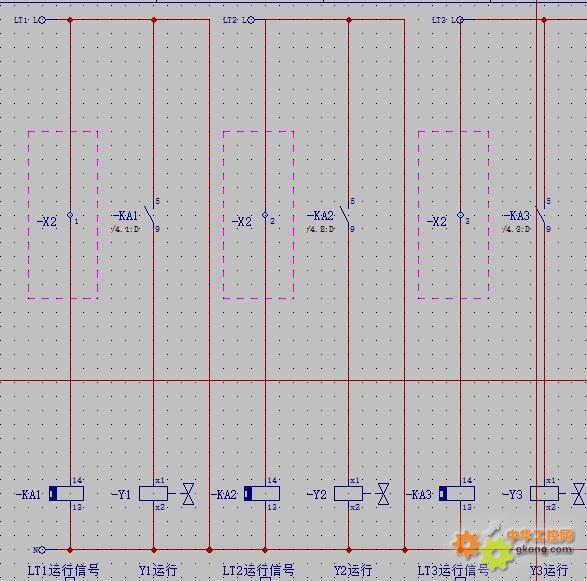Screen dimensions: 587x581
Task: Select the KA1 relay coil symbol
Action: [66, 493]
